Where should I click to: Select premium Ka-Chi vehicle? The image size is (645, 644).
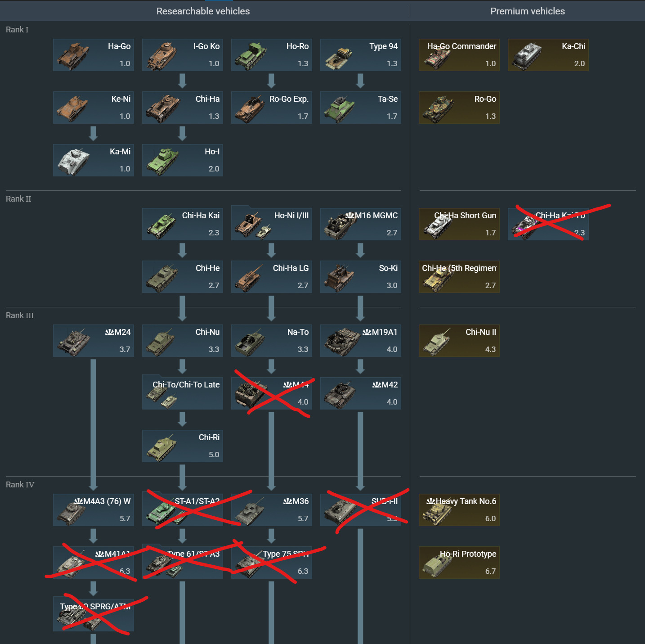click(x=548, y=55)
